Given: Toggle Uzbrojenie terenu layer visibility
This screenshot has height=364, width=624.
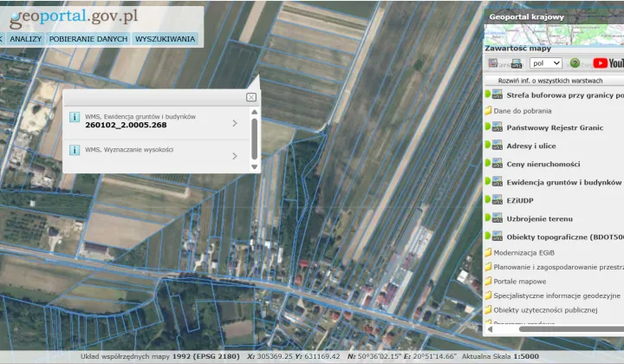Looking at the screenshot, I should [x=487, y=218].
